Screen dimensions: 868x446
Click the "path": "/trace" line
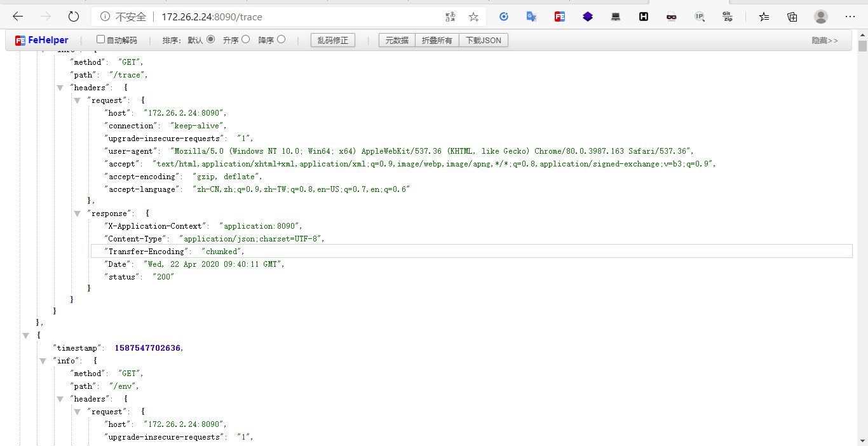[109, 75]
